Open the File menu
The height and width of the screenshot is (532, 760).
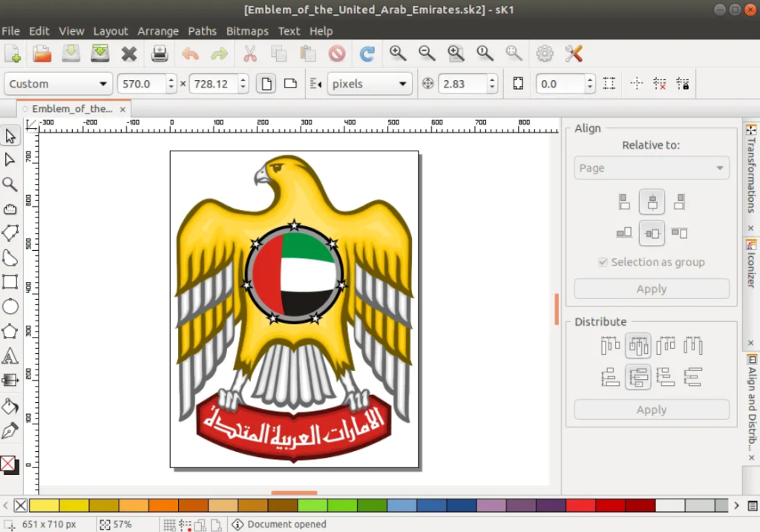click(10, 31)
